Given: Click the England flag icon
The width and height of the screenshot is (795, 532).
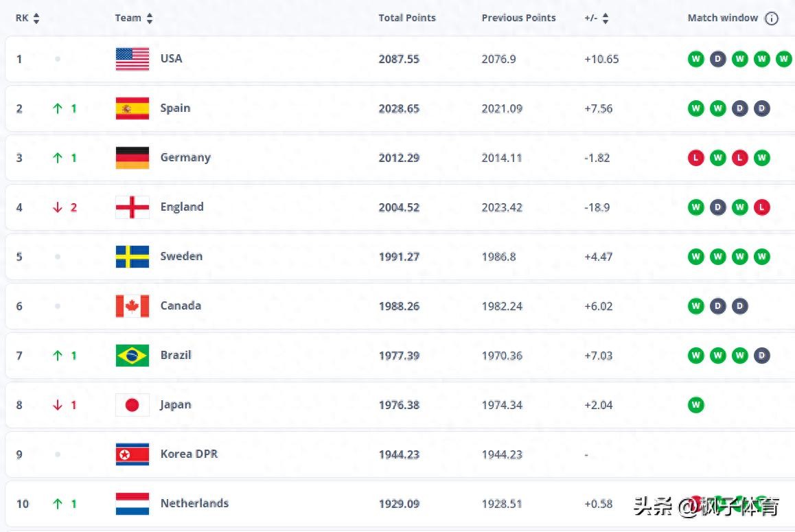Looking at the screenshot, I should 132,207.
